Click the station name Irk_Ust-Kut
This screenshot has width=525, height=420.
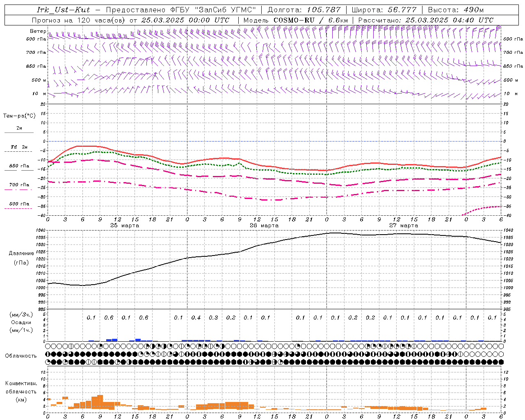[63, 10]
